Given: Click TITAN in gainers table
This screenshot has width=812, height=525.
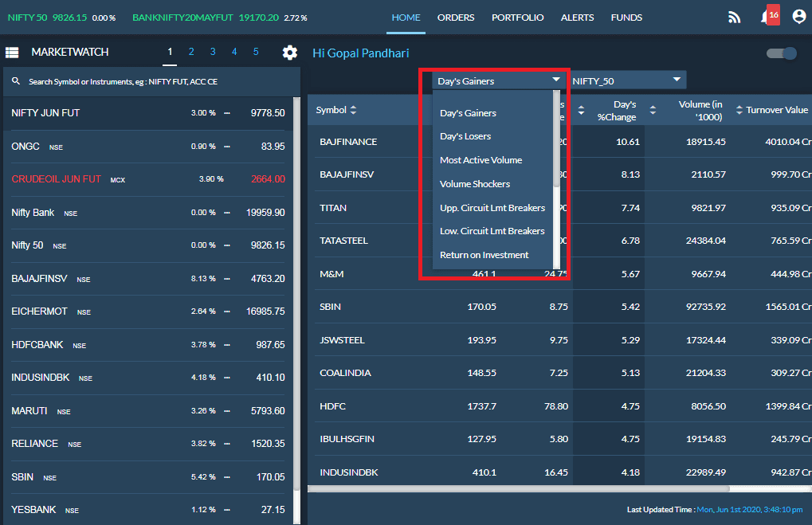Looking at the screenshot, I should (333, 208).
